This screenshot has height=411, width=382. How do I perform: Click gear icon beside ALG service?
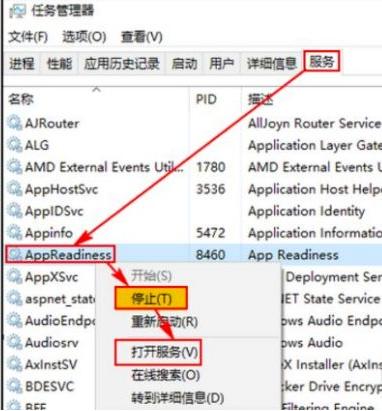click(15, 145)
